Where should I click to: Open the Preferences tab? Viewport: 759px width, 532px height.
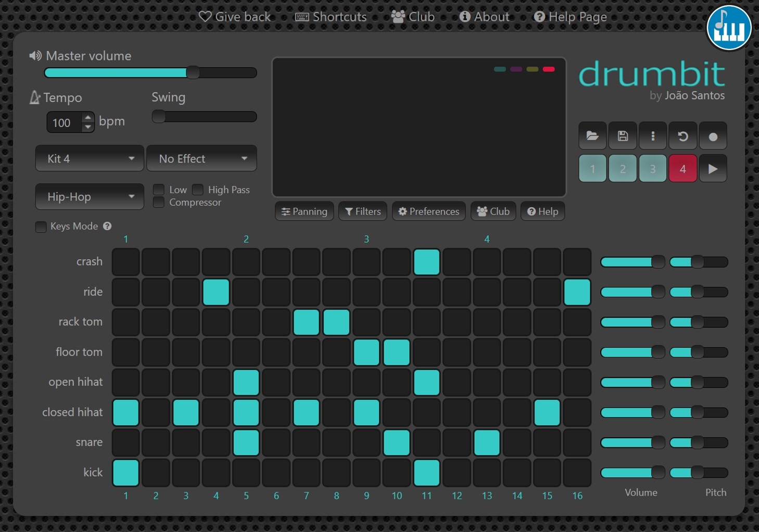pyautogui.click(x=429, y=211)
